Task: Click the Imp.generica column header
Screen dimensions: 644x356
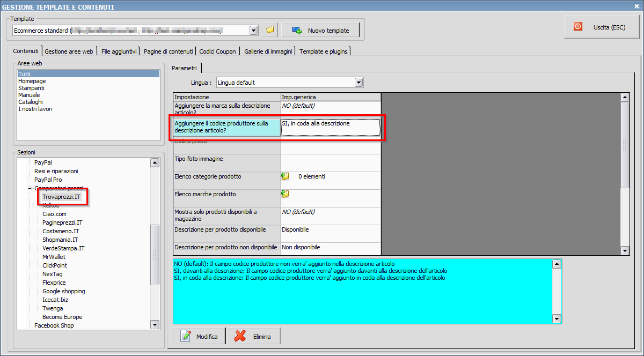Action: coord(331,97)
